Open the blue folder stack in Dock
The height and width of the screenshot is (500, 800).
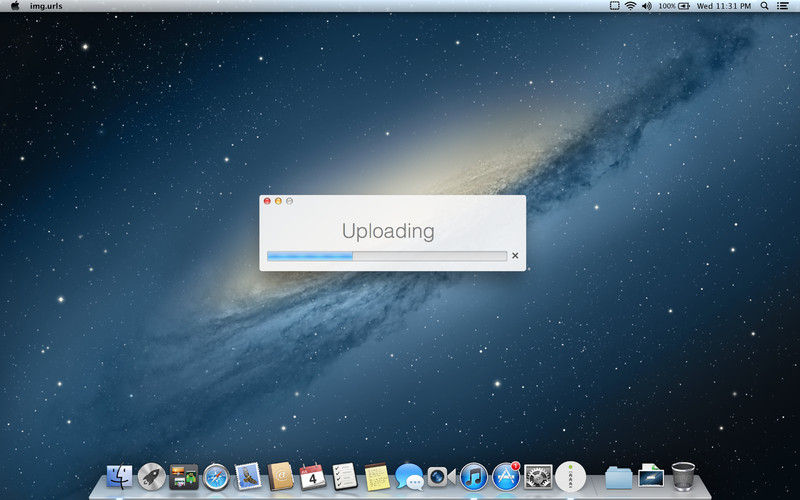pos(618,478)
